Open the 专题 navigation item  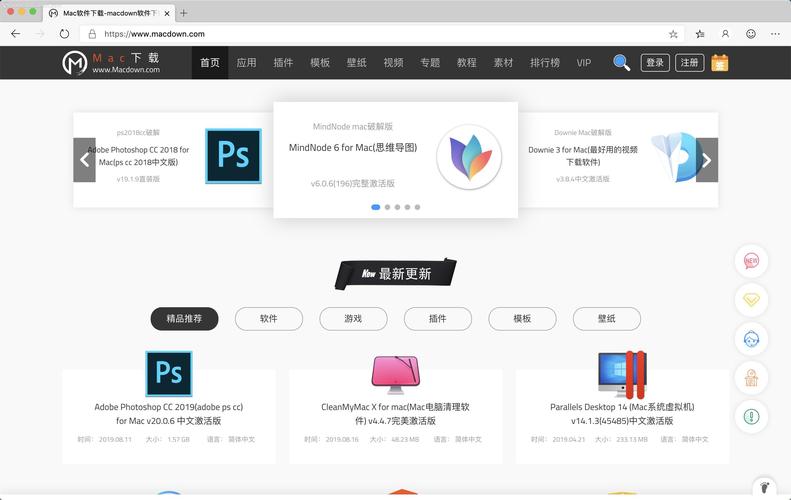[430, 63]
